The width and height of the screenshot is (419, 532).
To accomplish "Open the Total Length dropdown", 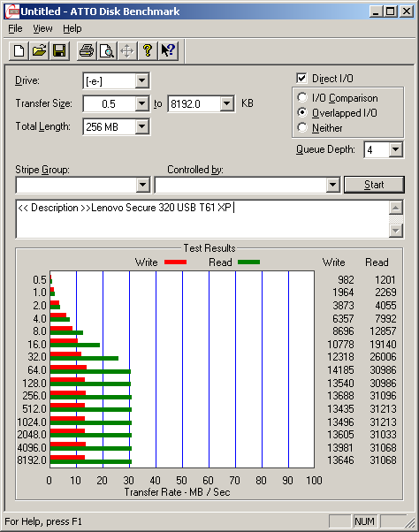I will pyautogui.click(x=141, y=126).
